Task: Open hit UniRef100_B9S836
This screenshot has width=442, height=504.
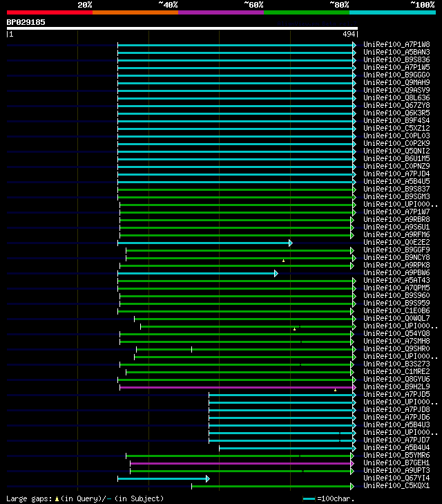Action: tap(396, 59)
